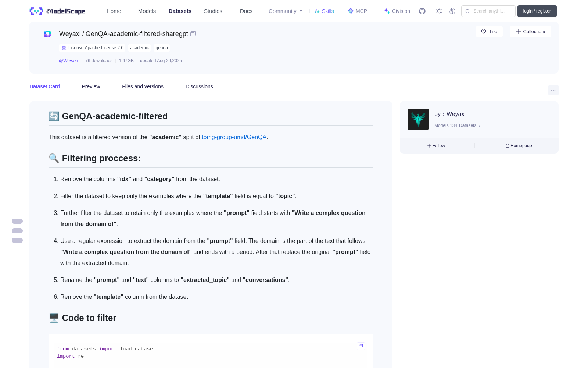Toggle the light/dark theme sun icon

(x=439, y=11)
